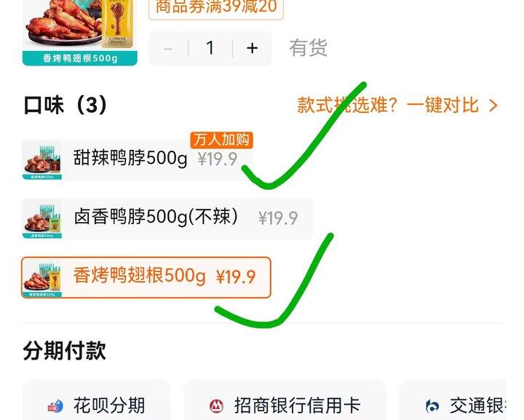524x420 pixels.
Task: Tap the 卤香鸭脖 option thumbnail image
Action: pyautogui.click(x=42, y=218)
